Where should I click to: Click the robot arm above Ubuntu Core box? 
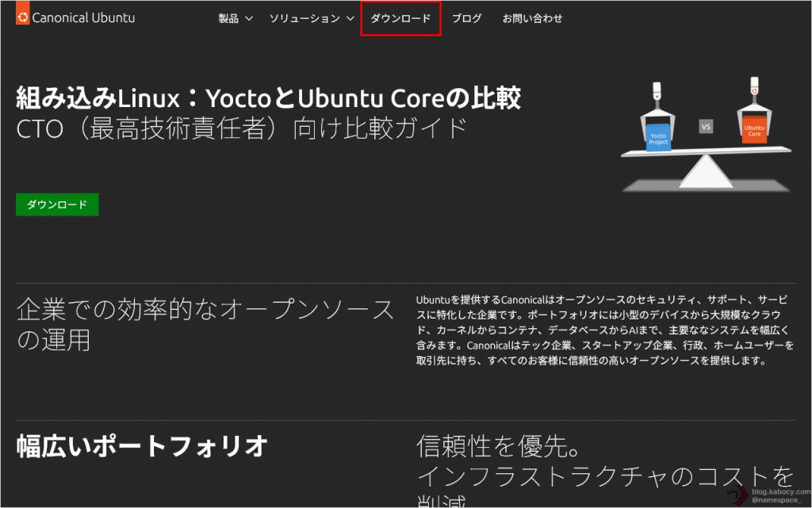[x=753, y=91]
